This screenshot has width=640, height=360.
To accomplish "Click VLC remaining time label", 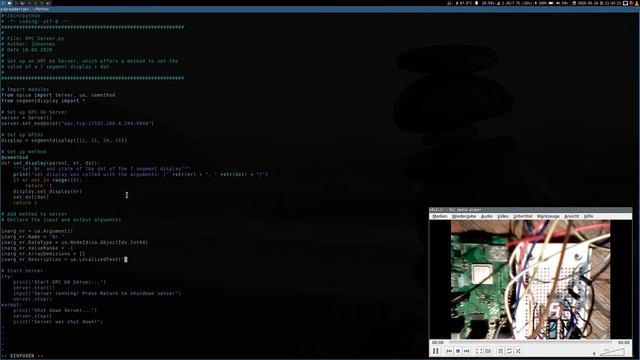I will click(623, 342).
